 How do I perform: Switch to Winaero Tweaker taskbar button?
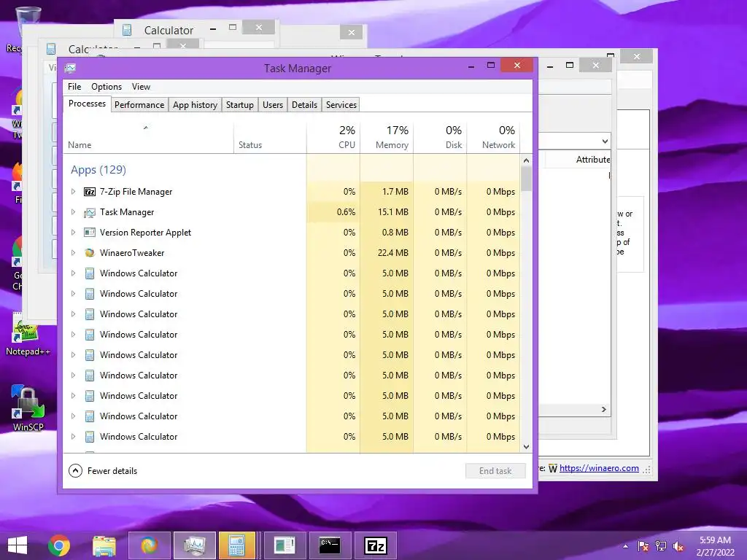[149, 545]
